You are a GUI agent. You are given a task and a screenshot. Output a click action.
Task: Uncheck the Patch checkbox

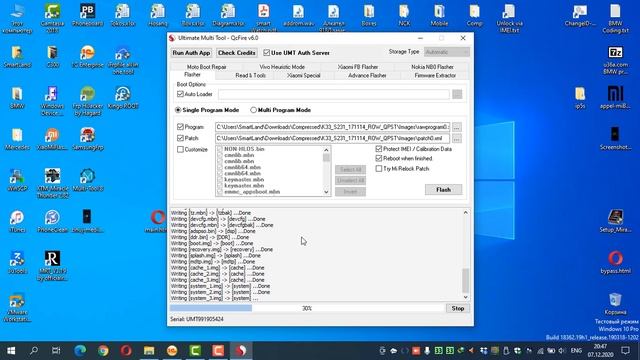(x=180, y=138)
